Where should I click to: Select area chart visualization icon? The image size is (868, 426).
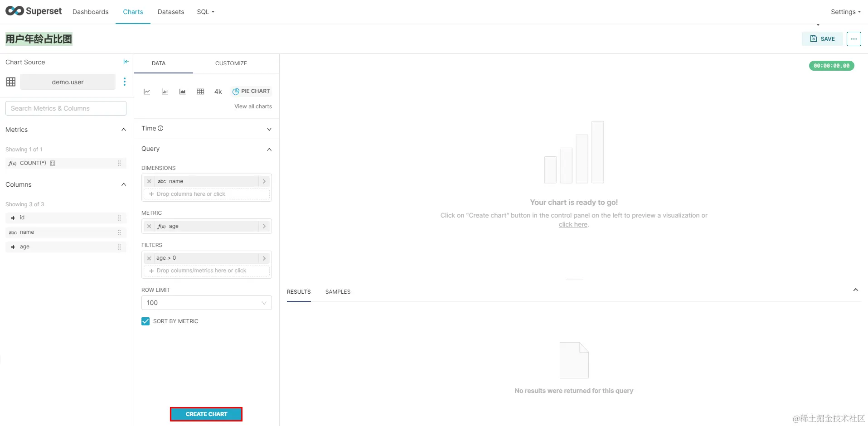183,92
